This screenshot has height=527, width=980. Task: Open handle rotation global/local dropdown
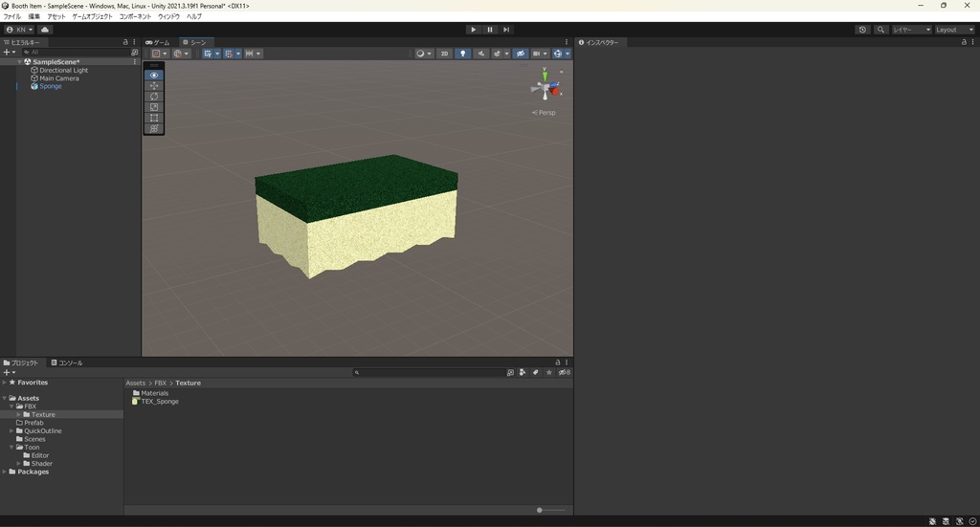(x=181, y=54)
